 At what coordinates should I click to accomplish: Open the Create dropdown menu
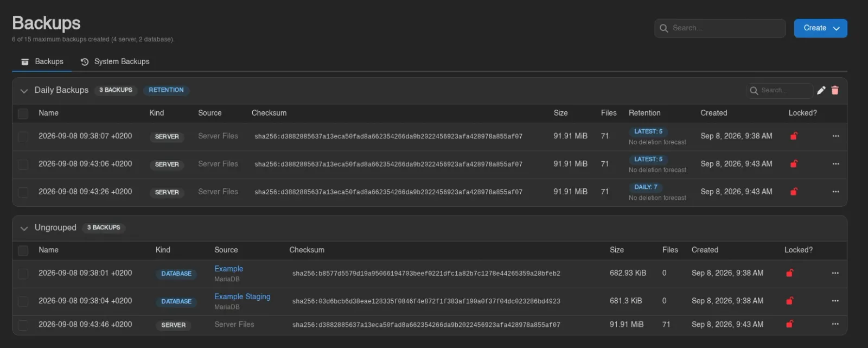[820, 28]
